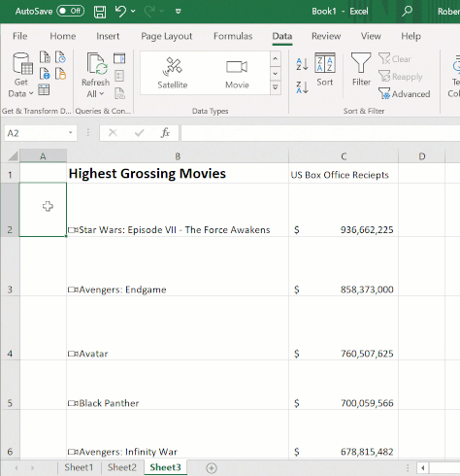Click Recent Sources icon
460x476 pixels.
point(60,57)
